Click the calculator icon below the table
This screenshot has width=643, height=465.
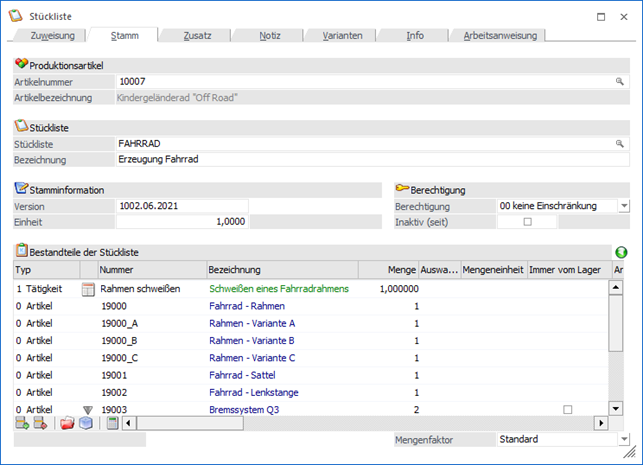tap(113, 424)
